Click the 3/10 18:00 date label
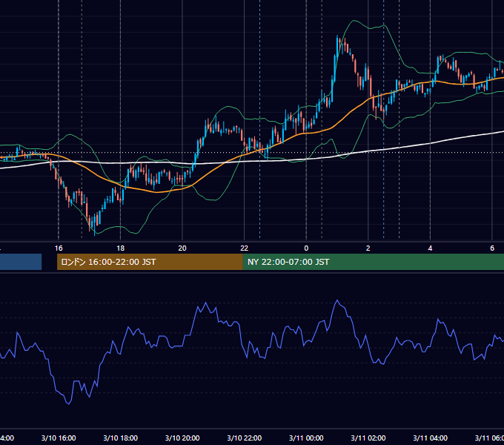This screenshot has height=445, width=504. pyautogui.click(x=120, y=438)
